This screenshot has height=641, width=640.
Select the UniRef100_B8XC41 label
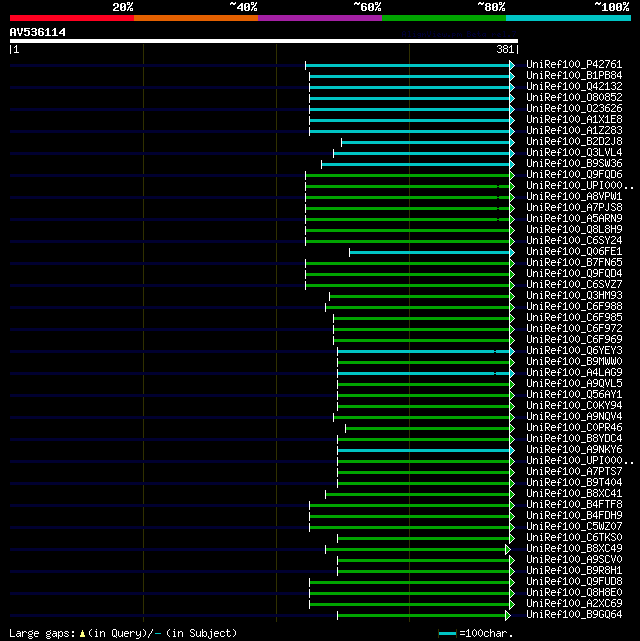(574, 493)
